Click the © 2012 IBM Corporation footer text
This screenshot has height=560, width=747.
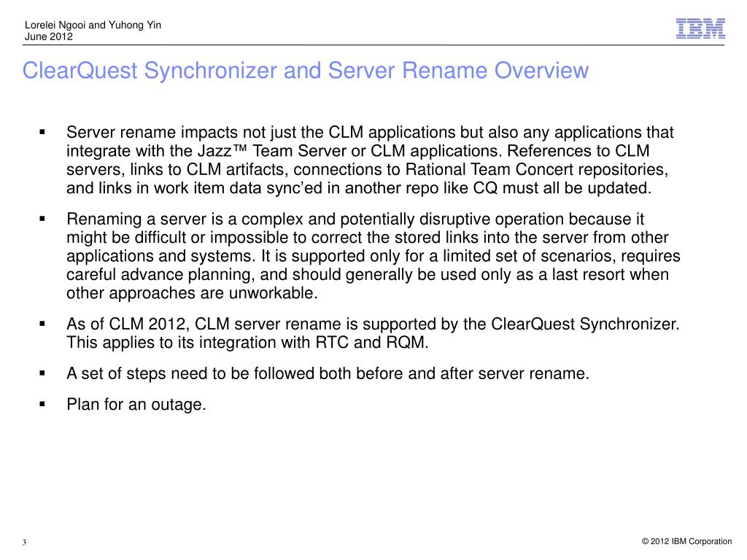click(x=686, y=542)
